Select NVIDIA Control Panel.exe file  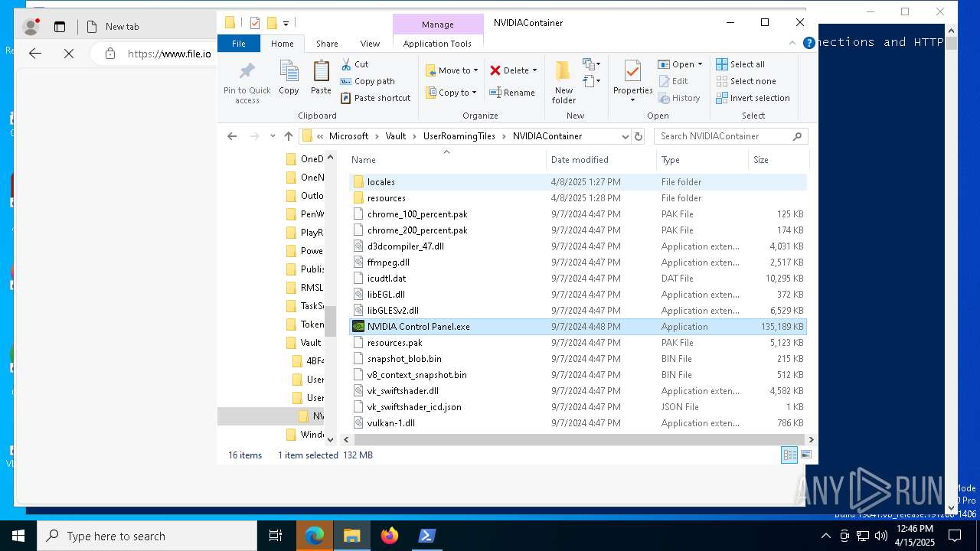[x=578, y=327]
